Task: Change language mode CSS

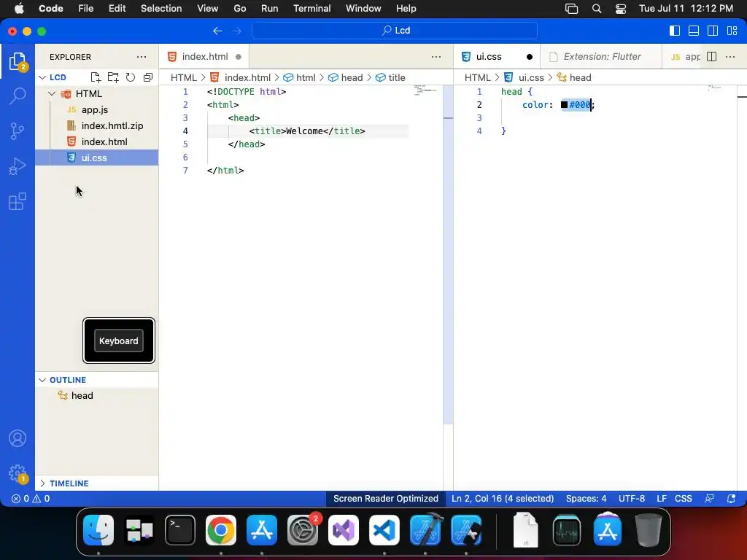Action: point(683,499)
